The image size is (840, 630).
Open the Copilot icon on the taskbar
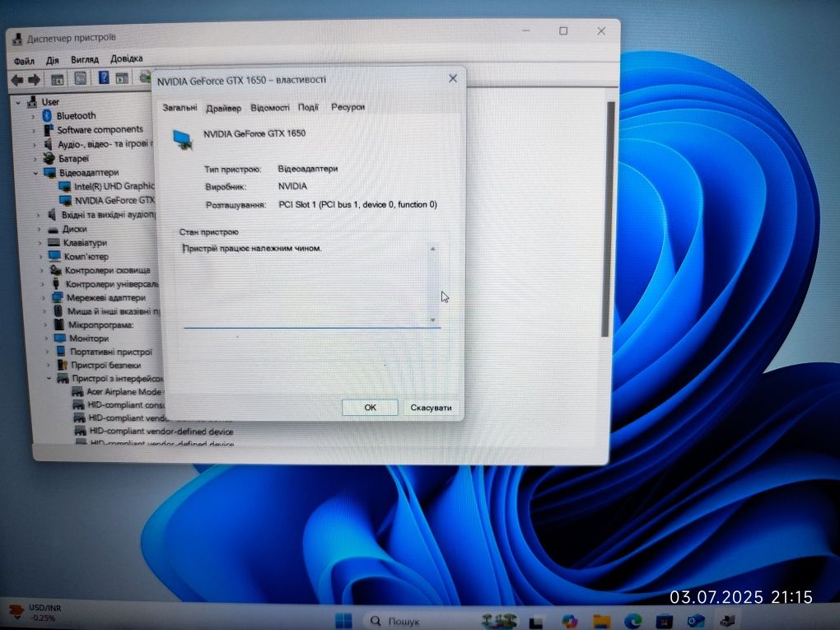coord(570,622)
